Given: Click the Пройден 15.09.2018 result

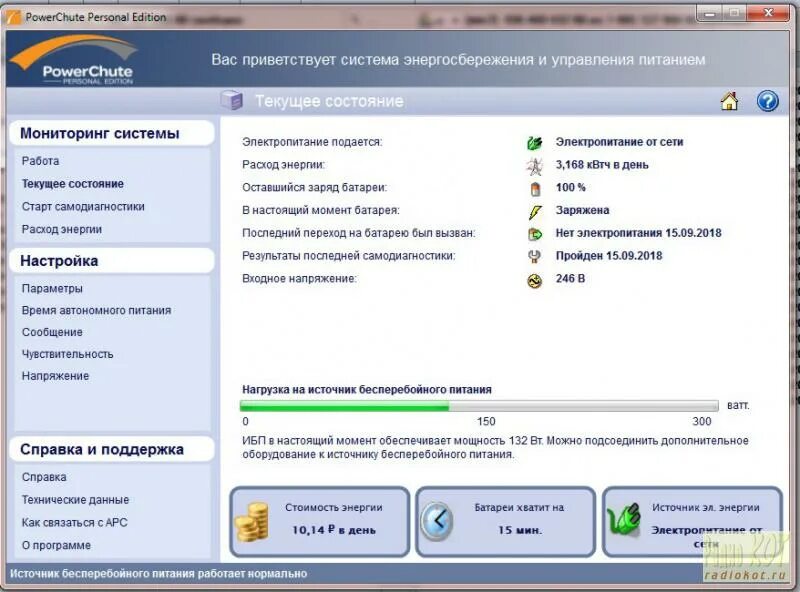Looking at the screenshot, I should [609, 256].
